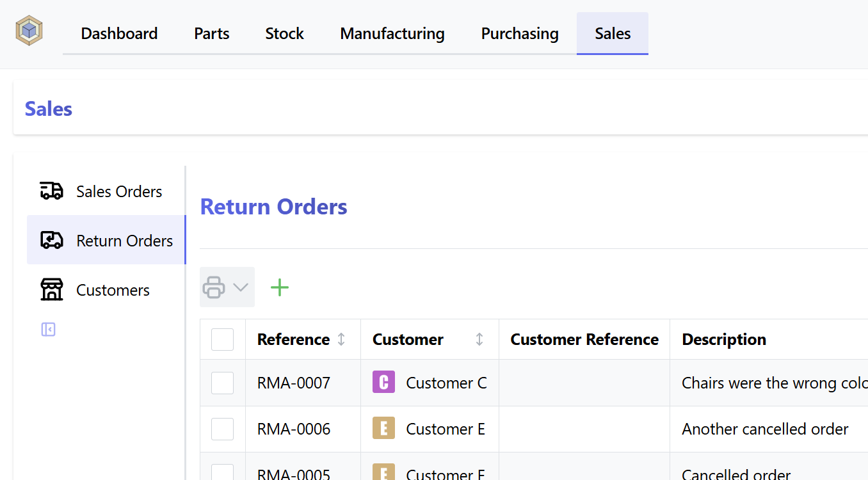Click the Sales page heading
868x480 pixels.
[48, 108]
